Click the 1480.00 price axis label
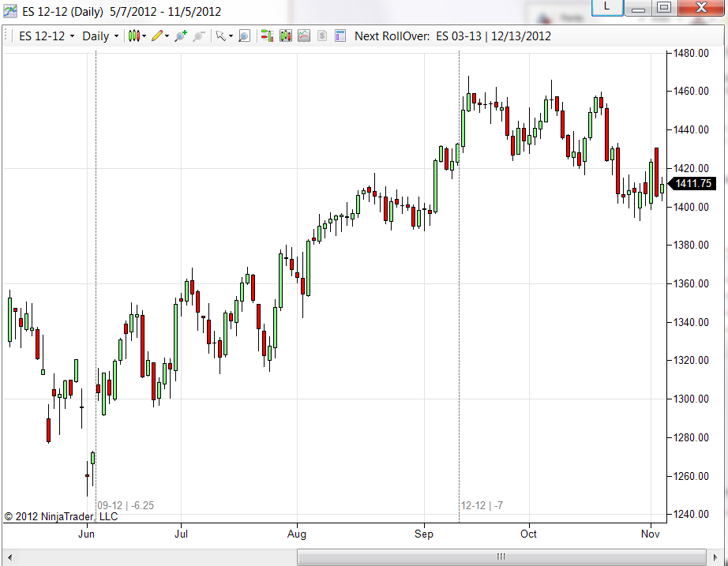 click(x=691, y=54)
